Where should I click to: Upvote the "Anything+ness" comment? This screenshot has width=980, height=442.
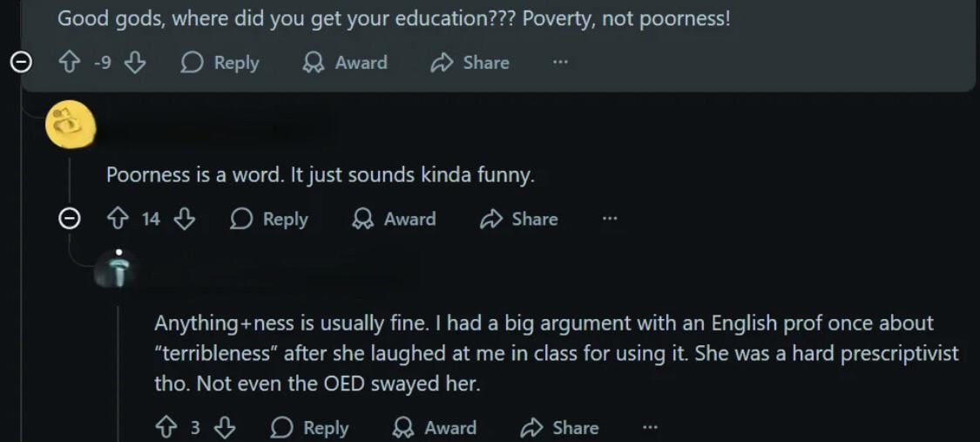coord(166,427)
